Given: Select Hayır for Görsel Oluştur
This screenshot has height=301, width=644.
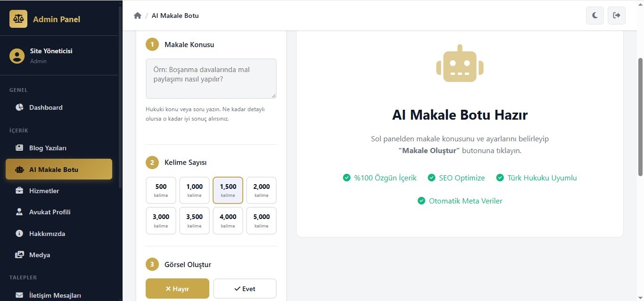Looking at the screenshot, I should click(177, 289).
